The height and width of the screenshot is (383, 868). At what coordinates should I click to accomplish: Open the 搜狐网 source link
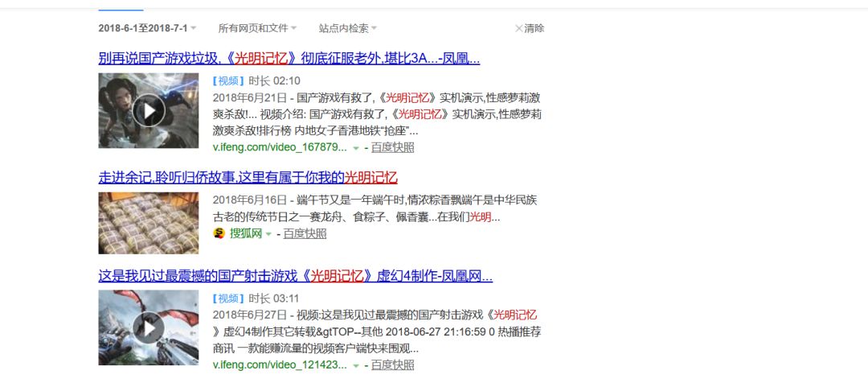[x=246, y=234]
